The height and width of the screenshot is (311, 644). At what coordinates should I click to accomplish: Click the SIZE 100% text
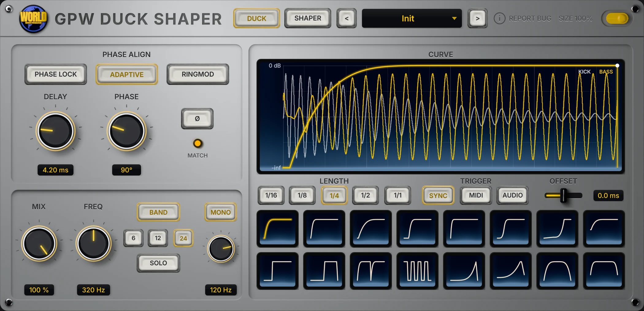575,18
